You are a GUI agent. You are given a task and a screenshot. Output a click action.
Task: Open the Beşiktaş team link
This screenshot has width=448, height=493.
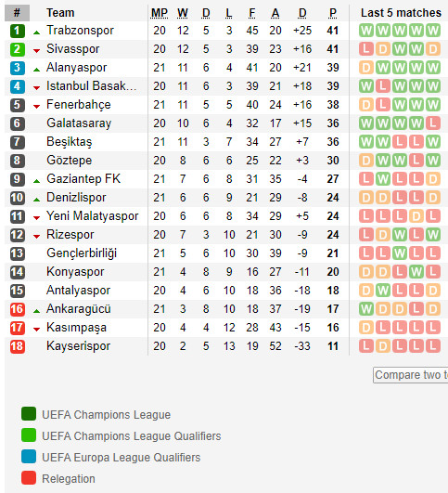(x=70, y=142)
